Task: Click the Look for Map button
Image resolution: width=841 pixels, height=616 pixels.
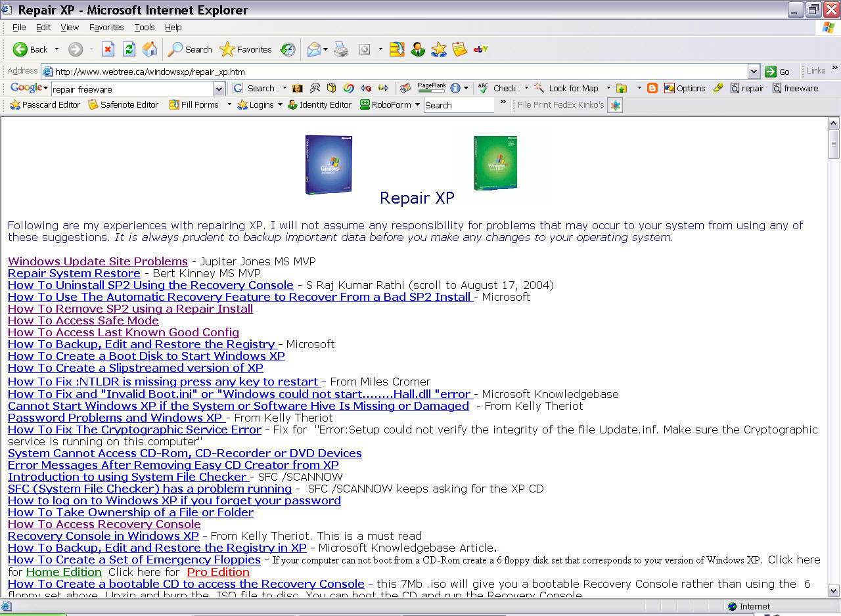Action: (566, 88)
